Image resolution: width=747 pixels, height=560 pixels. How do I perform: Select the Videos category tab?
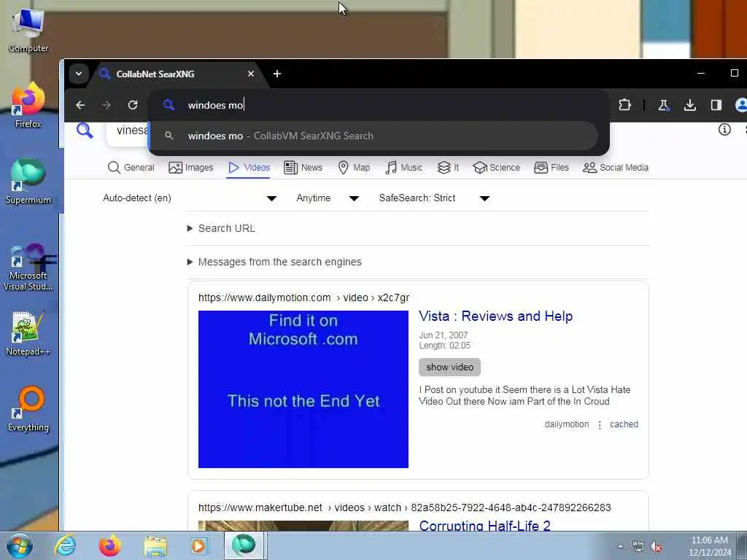[249, 168]
